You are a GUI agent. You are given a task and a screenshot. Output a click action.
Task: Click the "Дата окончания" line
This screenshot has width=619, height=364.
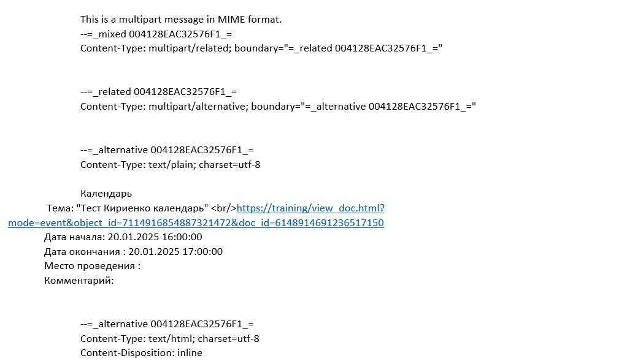pyautogui.click(x=133, y=251)
